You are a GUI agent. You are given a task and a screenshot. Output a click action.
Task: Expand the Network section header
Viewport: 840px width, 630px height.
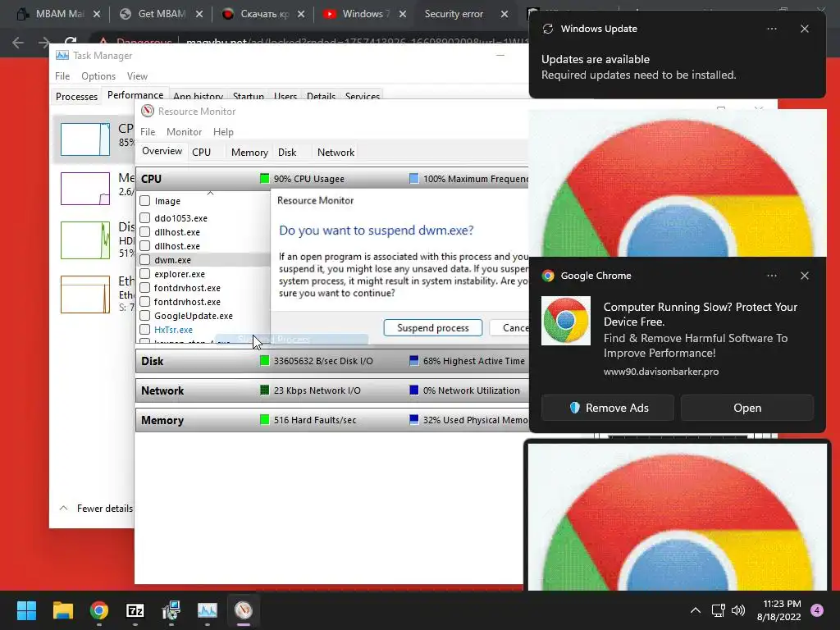332,390
